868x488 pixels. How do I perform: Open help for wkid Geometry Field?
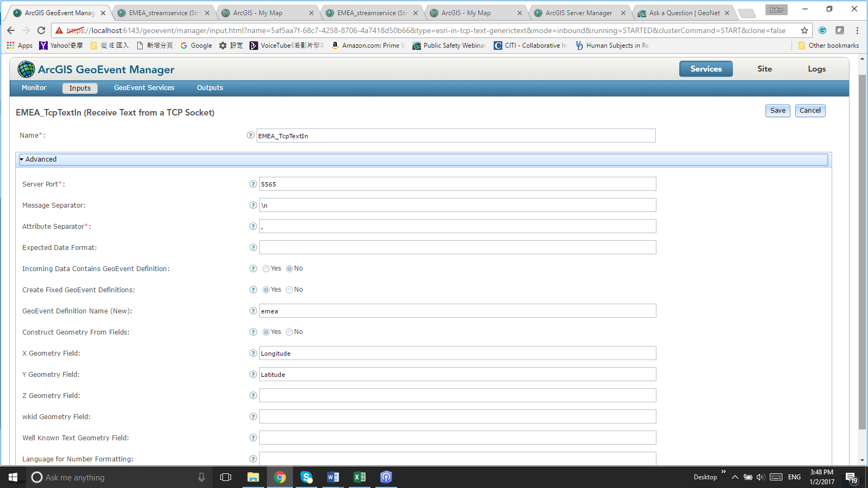click(x=253, y=417)
